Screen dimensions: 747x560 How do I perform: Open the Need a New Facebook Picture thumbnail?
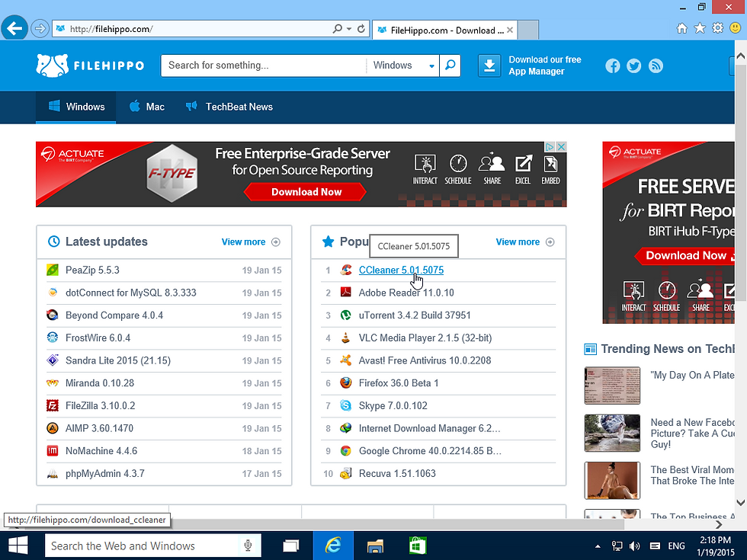[x=612, y=433]
